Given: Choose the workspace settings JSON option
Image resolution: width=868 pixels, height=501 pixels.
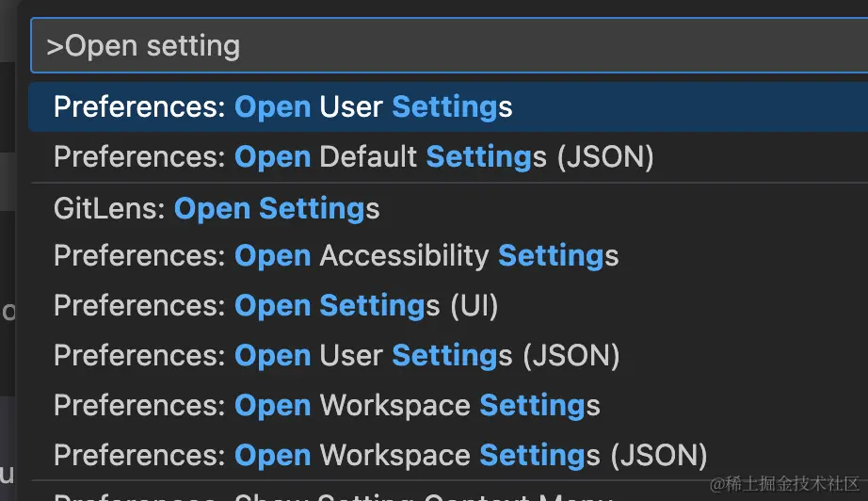Looking at the screenshot, I should [380, 456].
